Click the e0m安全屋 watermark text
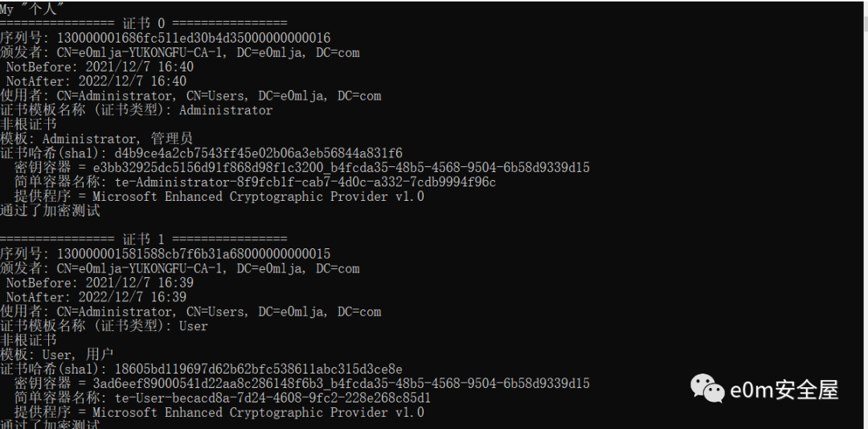Screen dimensions: 868x429 (x=784, y=389)
